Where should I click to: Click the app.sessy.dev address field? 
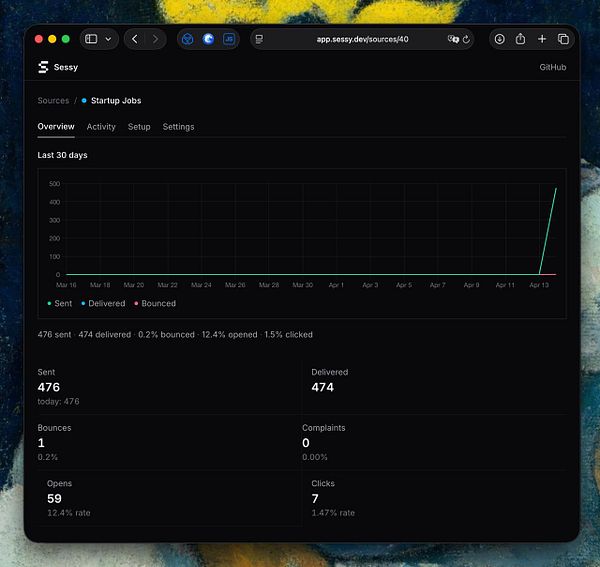[x=362, y=39]
